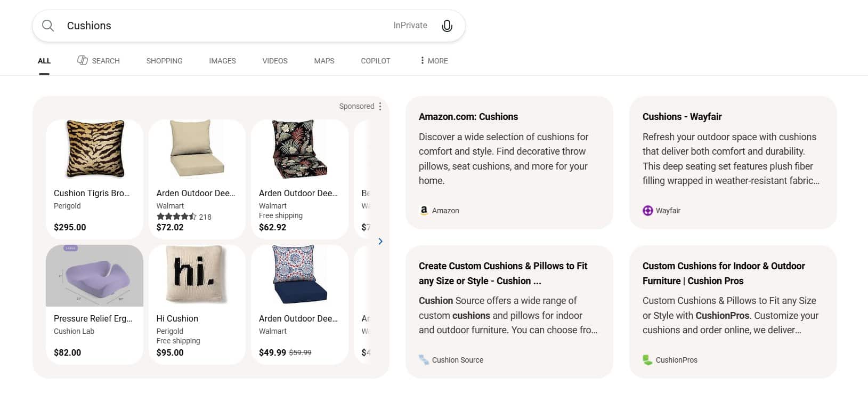The image size is (868, 401).
Task: Click the Amazon logo favicon
Action: (x=424, y=211)
